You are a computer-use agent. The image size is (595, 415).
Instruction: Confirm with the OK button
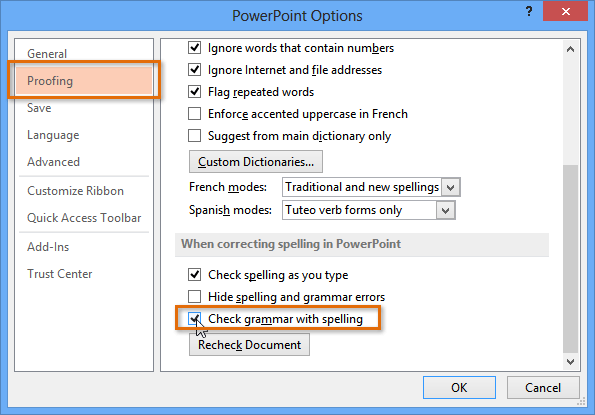coord(459,388)
